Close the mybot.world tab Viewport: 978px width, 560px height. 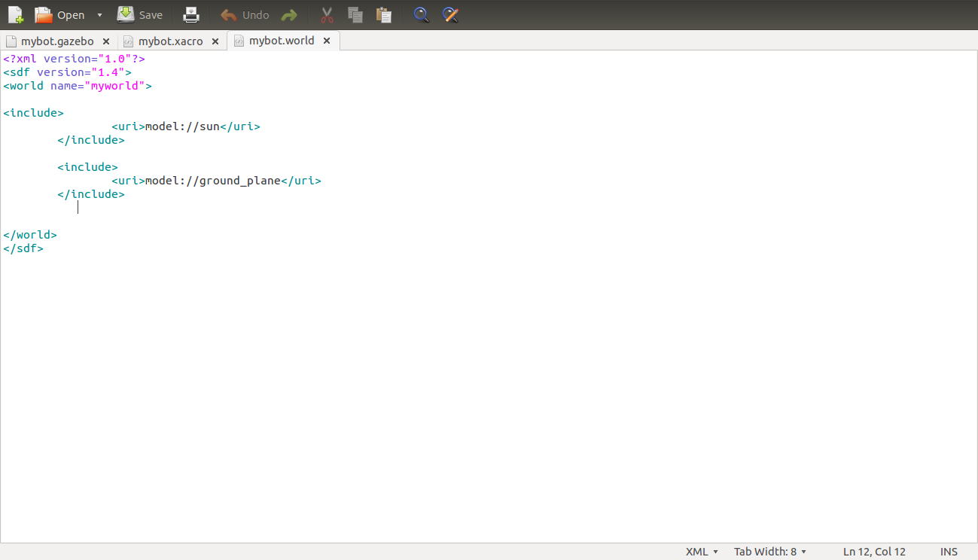(x=327, y=41)
